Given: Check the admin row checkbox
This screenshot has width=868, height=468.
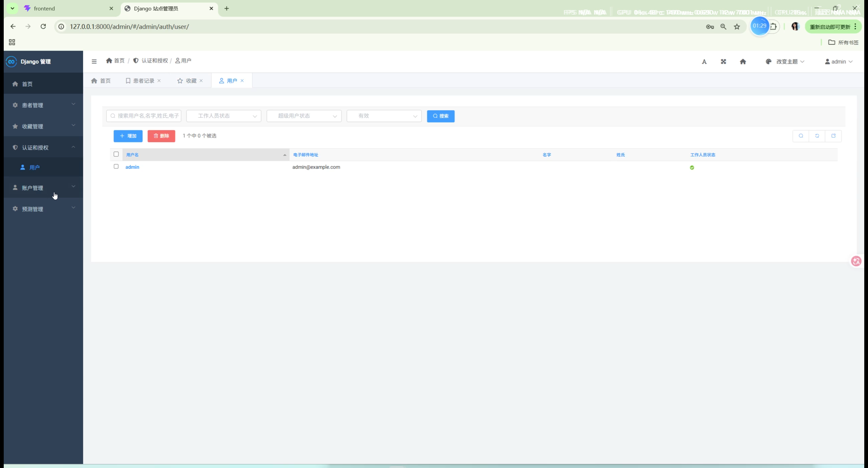Looking at the screenshot, I should 116,167.
